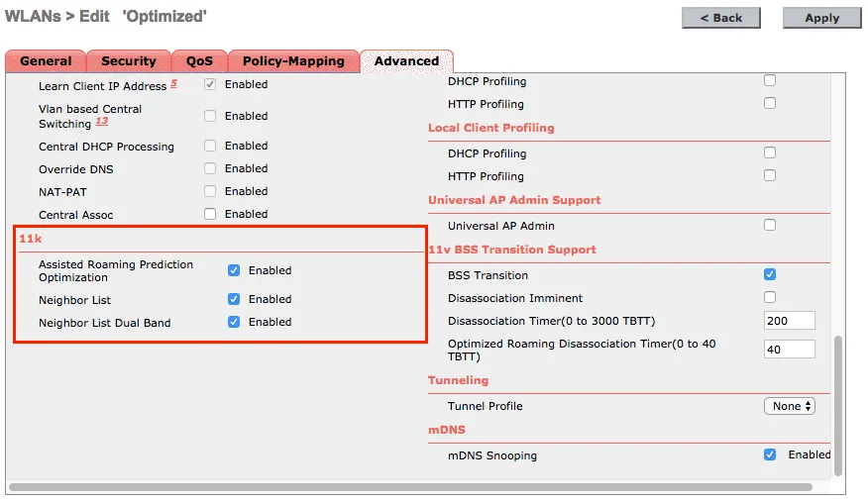Enable Vlan based Central Switching

click(x=210, y=116)
